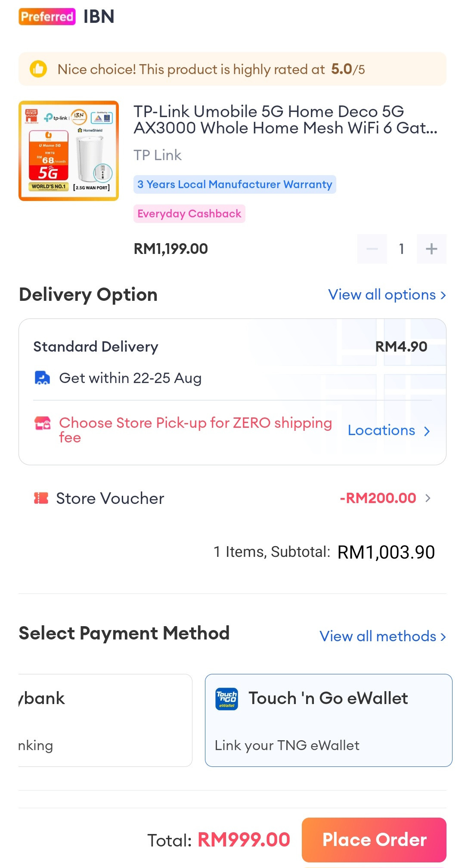Select the Maybank banking payment card
Screen dimensions: 465x868
[x=105, y=720]
